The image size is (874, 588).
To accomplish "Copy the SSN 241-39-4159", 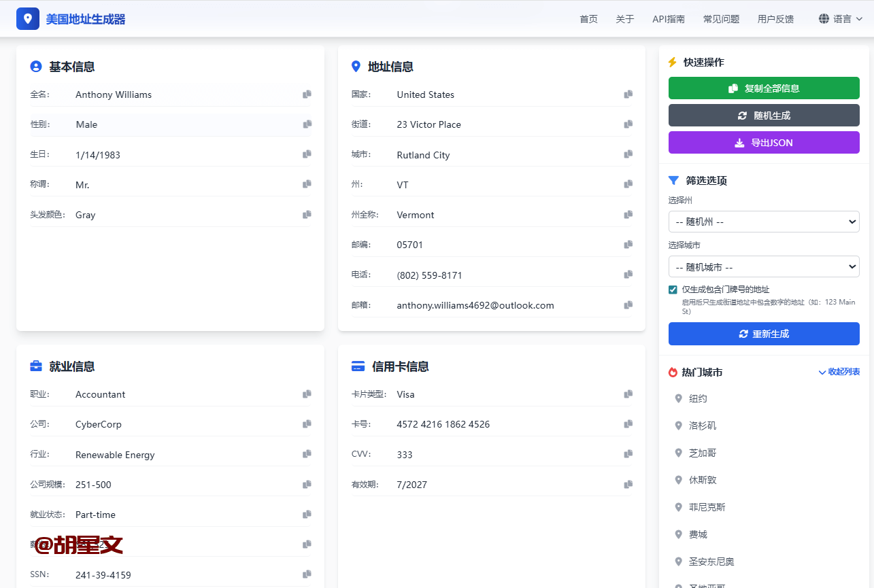I will (x=307, y=574).
